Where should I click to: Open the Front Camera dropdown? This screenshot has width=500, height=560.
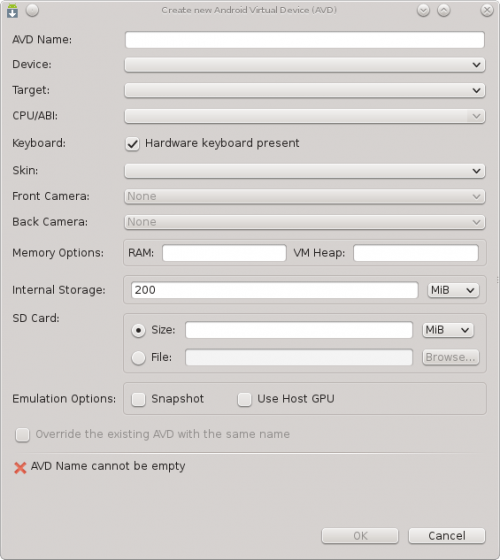tap(305, 196)
